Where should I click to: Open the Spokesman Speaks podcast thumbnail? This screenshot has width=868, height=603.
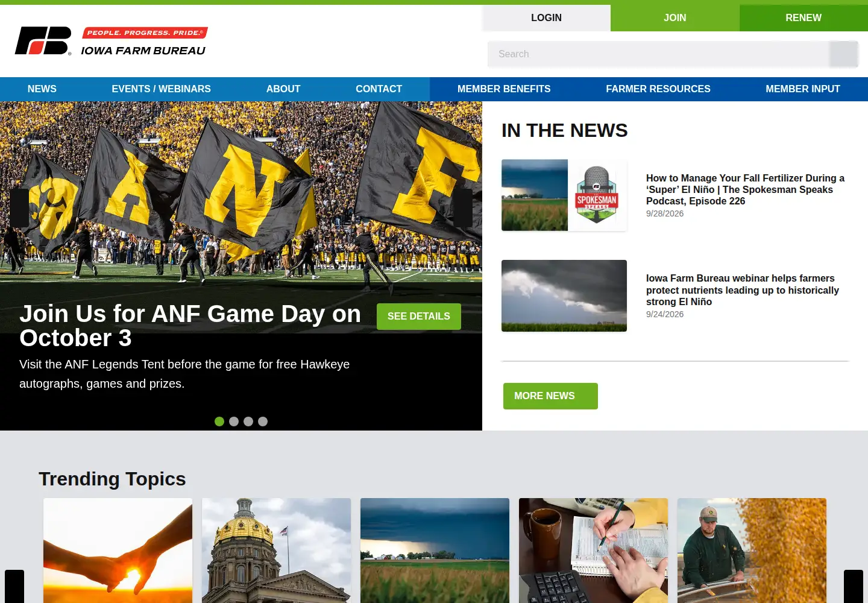coord(564,195)
